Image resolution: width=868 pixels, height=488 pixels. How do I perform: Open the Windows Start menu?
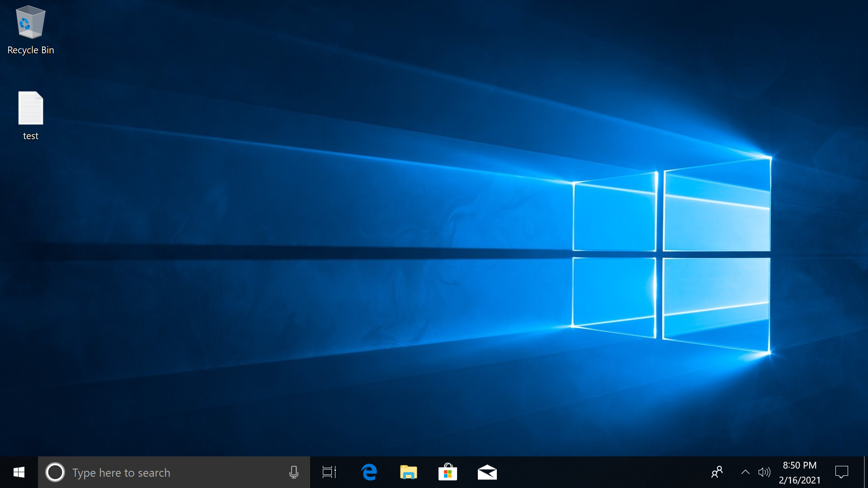[19, 472]
